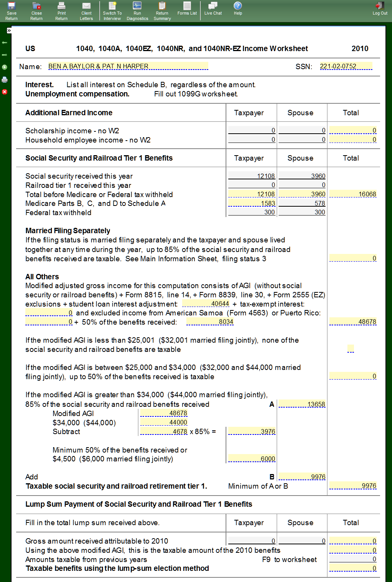
Task: Click the sidebar printer icon
Action: [x=5, y=80]
